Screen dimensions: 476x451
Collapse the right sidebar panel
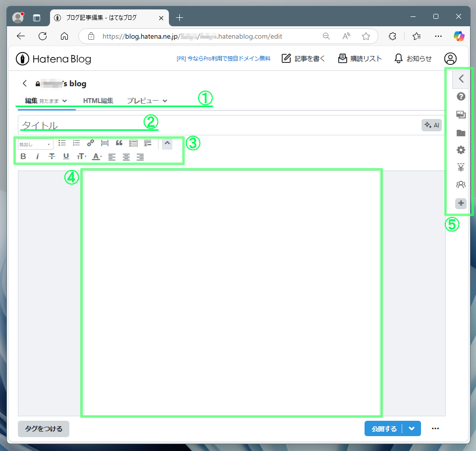click(x=461, y=79)
